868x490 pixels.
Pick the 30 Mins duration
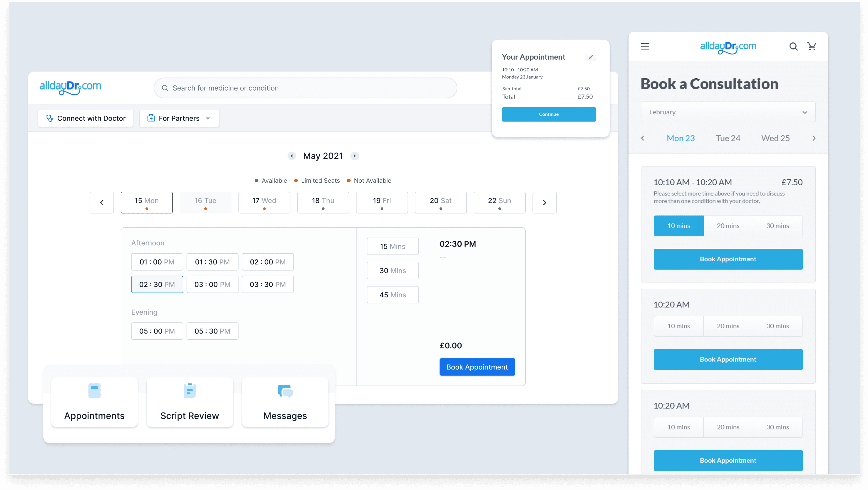[393, 271]
